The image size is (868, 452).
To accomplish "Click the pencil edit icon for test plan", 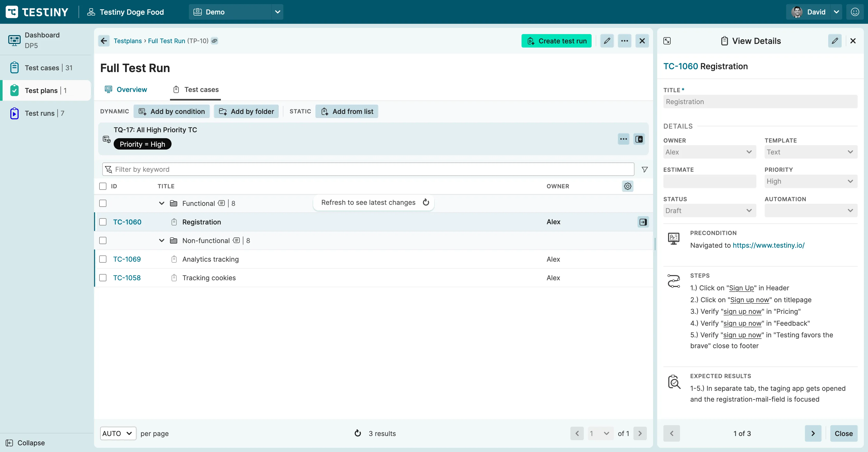I will 607,41.
